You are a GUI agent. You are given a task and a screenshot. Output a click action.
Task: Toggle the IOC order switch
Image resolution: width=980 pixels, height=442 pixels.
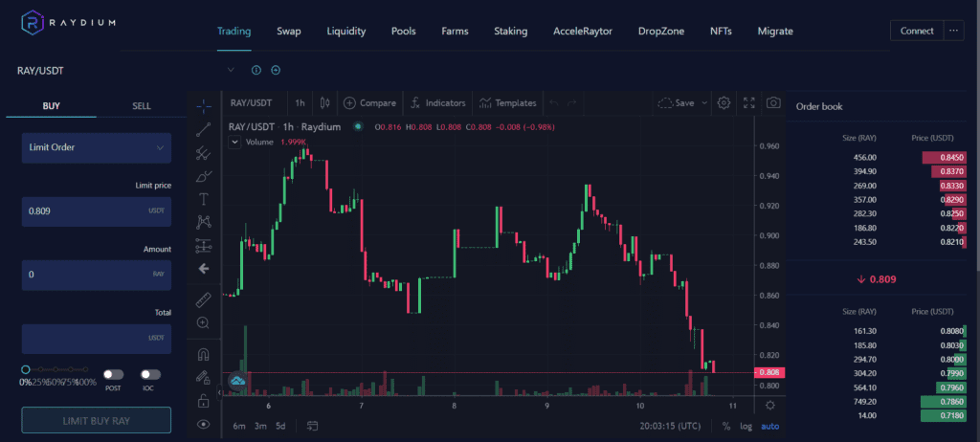150,375
